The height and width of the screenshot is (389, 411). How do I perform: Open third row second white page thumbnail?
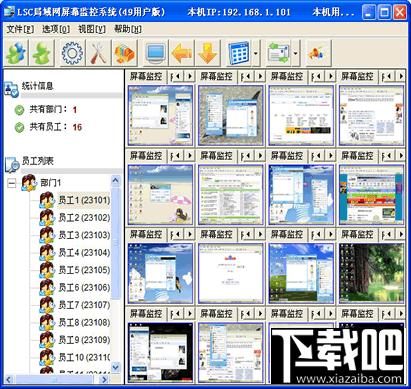pos(231,273)
